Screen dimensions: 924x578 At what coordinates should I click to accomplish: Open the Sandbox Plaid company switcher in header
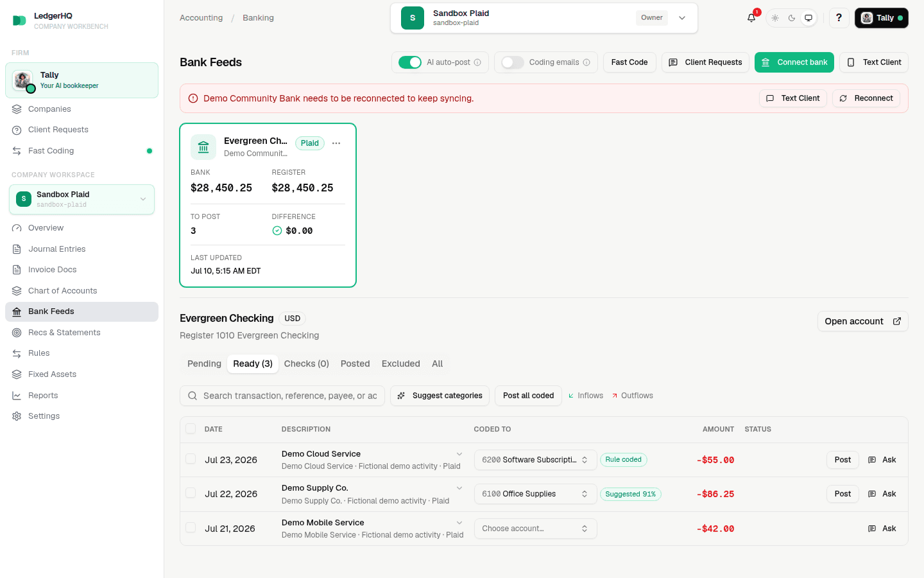tap(543, 18)
